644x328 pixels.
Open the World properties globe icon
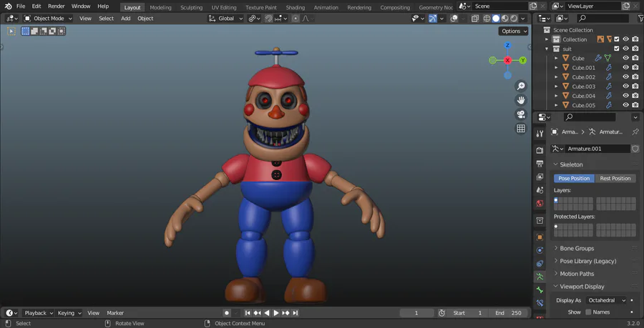coord(540,204)
